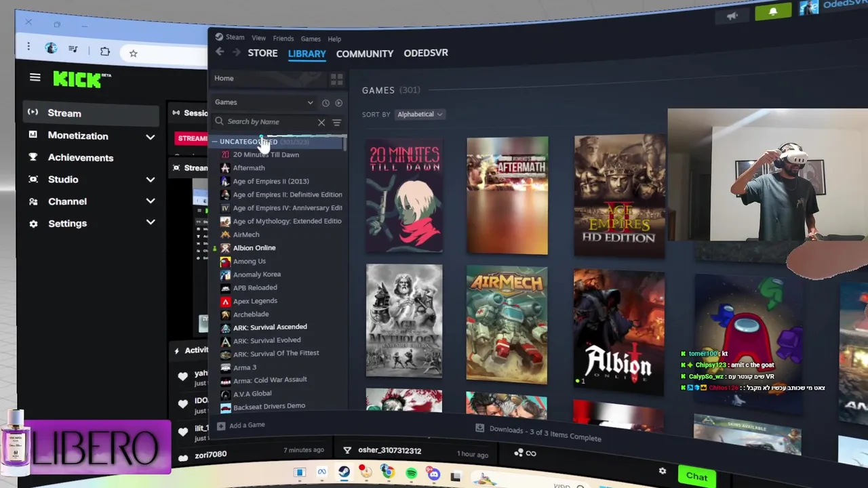
Task: Open the Games menu in Steam
Action: pyautogui.click(x=311, y=39)
